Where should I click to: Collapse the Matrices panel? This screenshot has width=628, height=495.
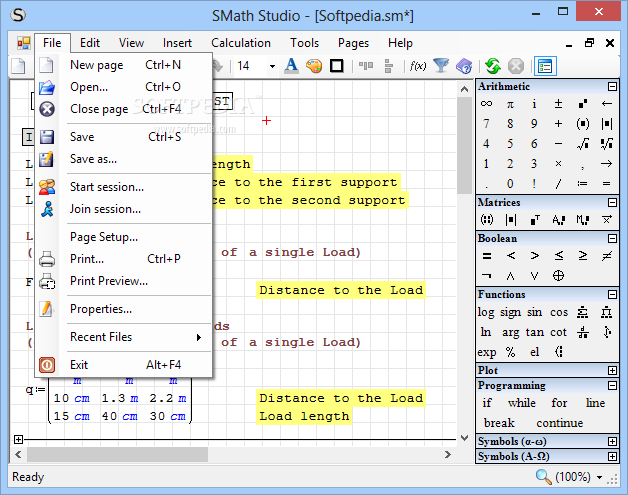pyautogui.click(x=612, y=202)
